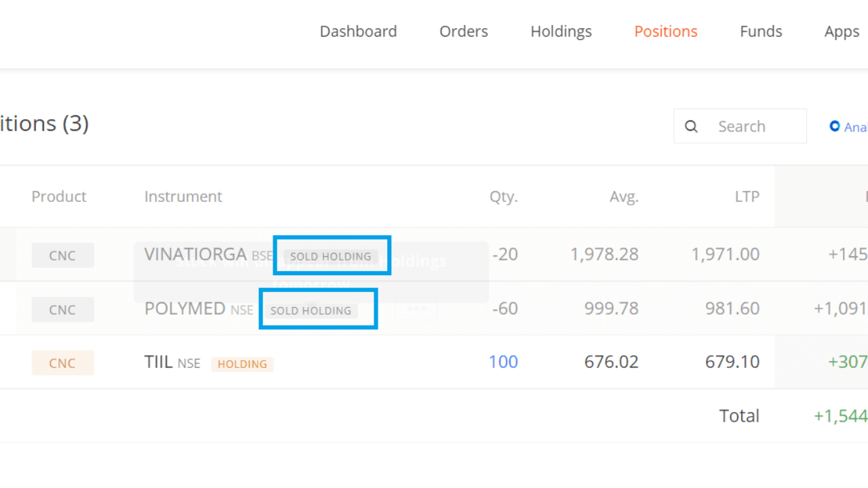Open the Funds page
The width and height of the screenshot is (868, 488).
coord(761,32)
